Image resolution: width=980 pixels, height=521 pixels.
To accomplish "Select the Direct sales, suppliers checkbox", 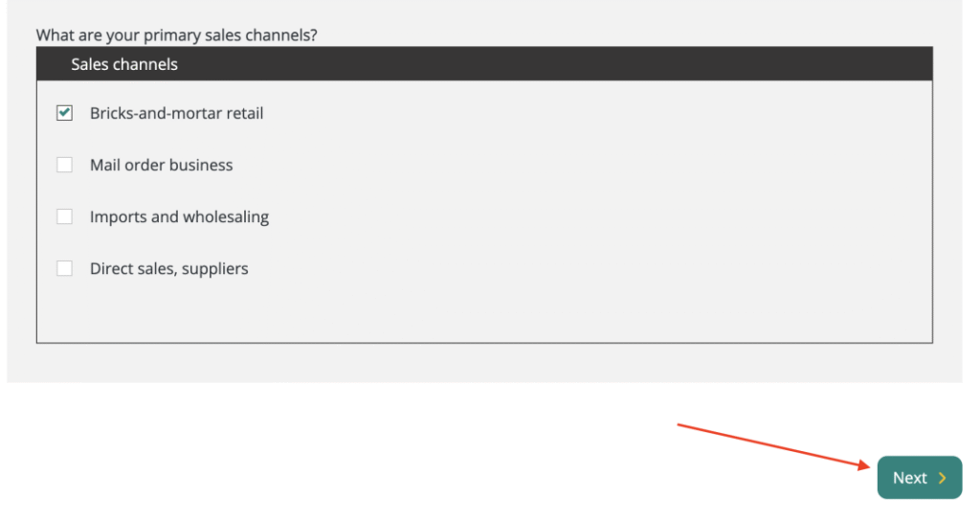I will coord(64,268).
